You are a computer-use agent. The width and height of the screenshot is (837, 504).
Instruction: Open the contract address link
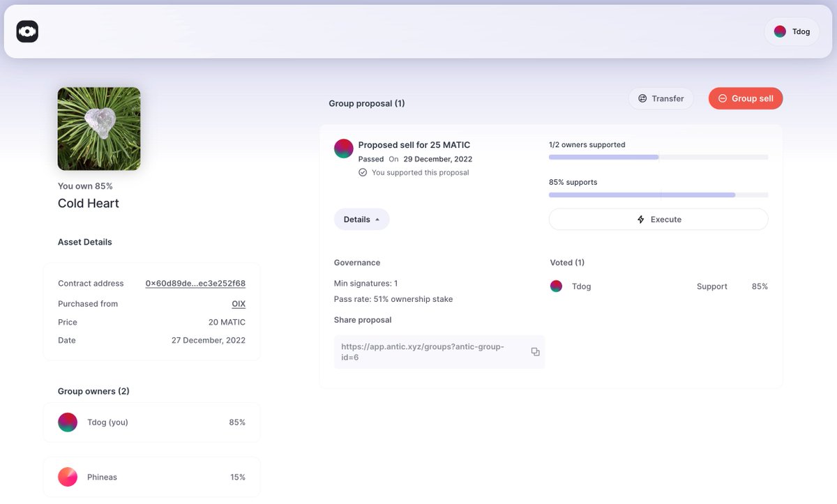point(195,284)
